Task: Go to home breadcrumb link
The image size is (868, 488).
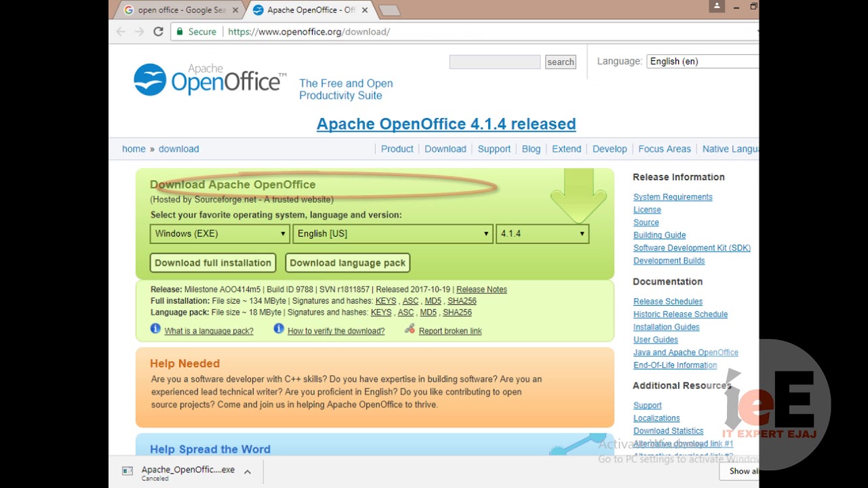Action: (134, 149)
